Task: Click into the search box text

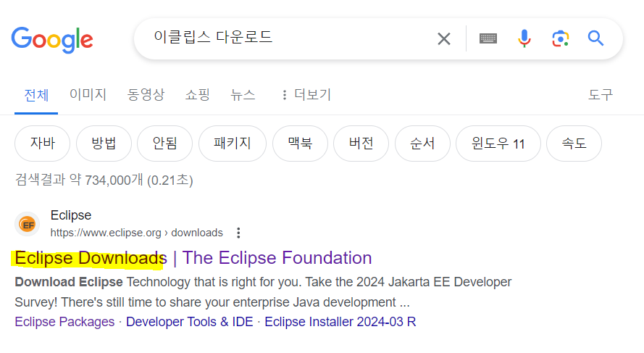Action: [213, 37]
